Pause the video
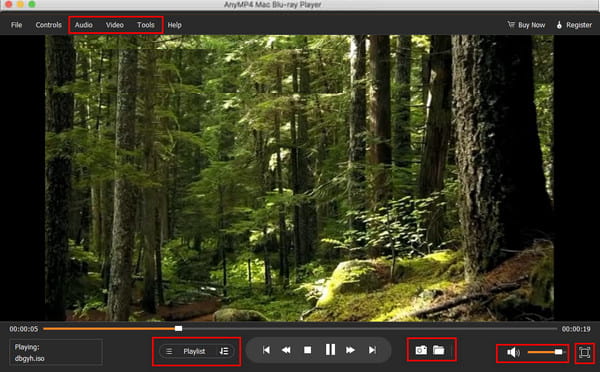 coord(330,350)
